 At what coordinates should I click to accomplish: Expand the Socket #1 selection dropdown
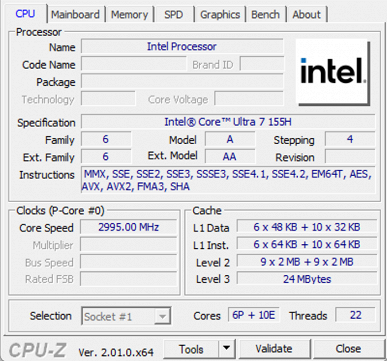coord(162,316)
